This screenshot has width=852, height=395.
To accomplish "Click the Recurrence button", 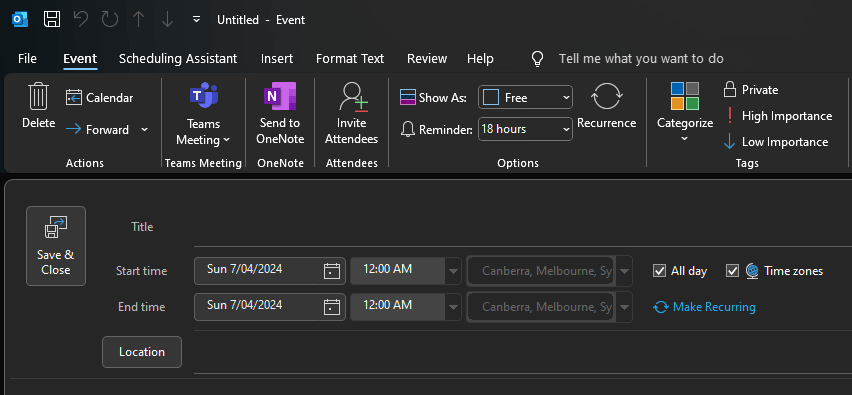I will (606, 106).
